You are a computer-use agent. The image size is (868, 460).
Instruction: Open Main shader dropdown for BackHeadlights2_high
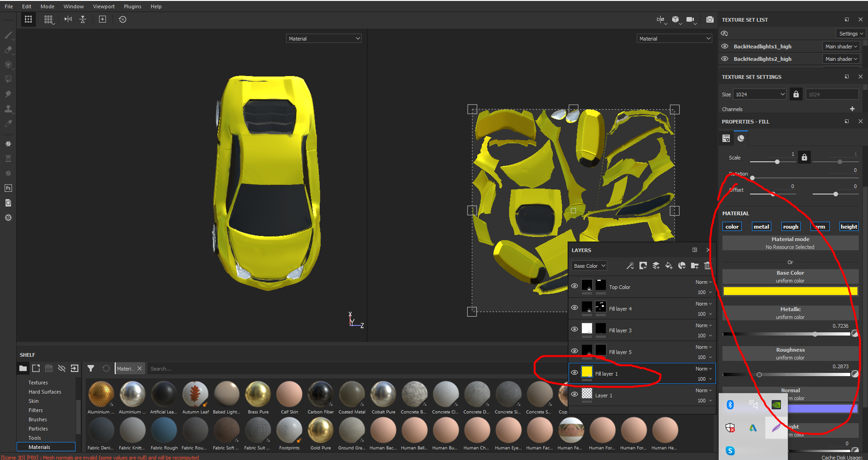click(841, 59)
